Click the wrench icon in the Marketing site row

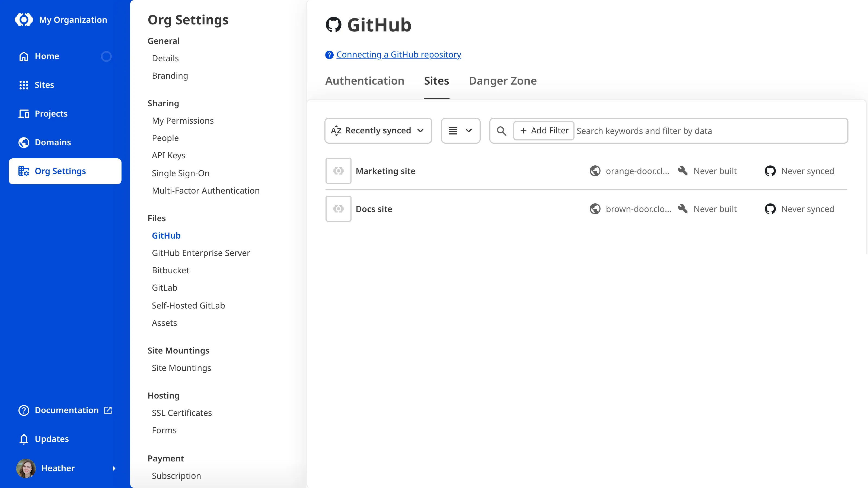[683, 171]
